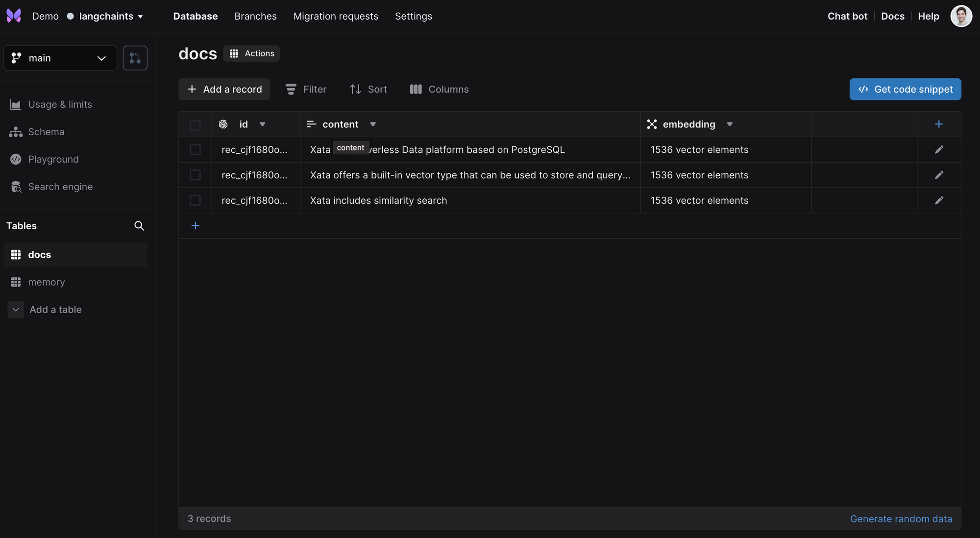980x538 pixels.
Task: Open the main branch dropdown
Action: click(60, 58)
